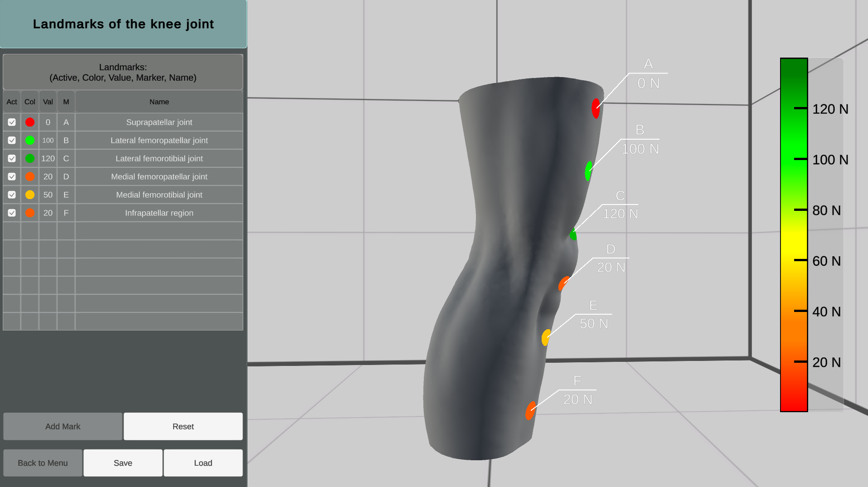Image resolution: width=868 pixels, height=487 pixels.
Task: Select the Lateral femorotibial joint name cell
Action: click(x=159, y=159)
